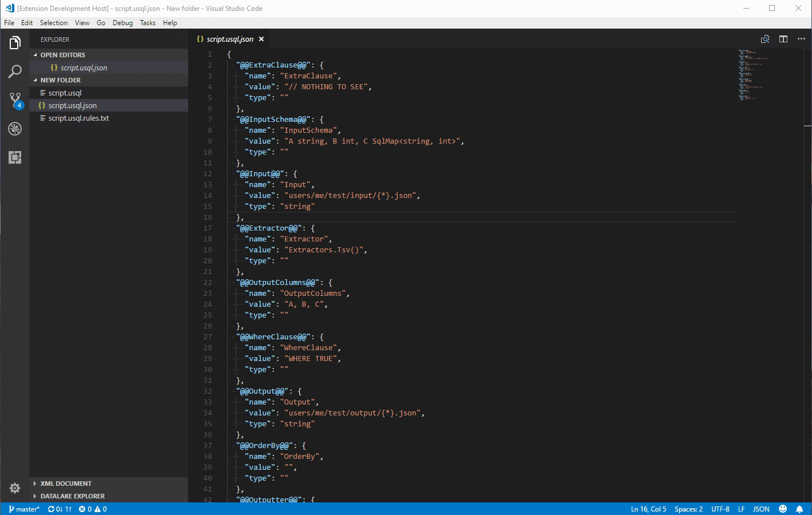Click the master* git branch indicator

tap(24, 509)
